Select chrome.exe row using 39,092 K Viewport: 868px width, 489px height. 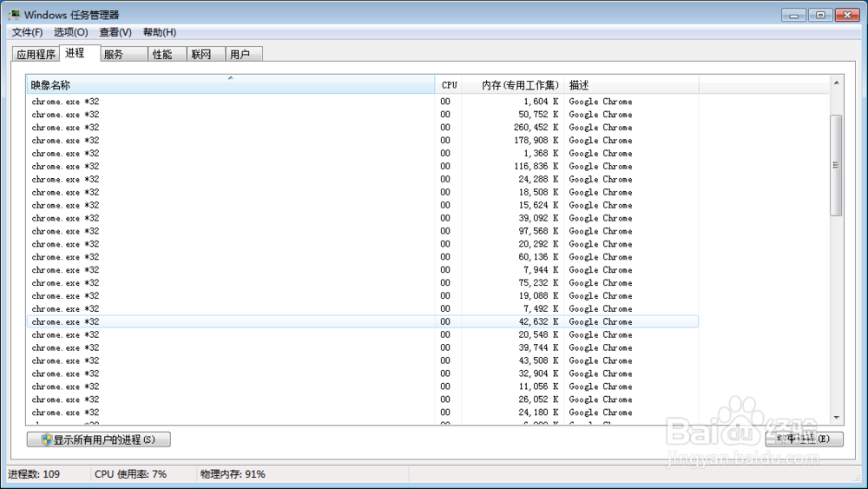click(x=362, y=218)
